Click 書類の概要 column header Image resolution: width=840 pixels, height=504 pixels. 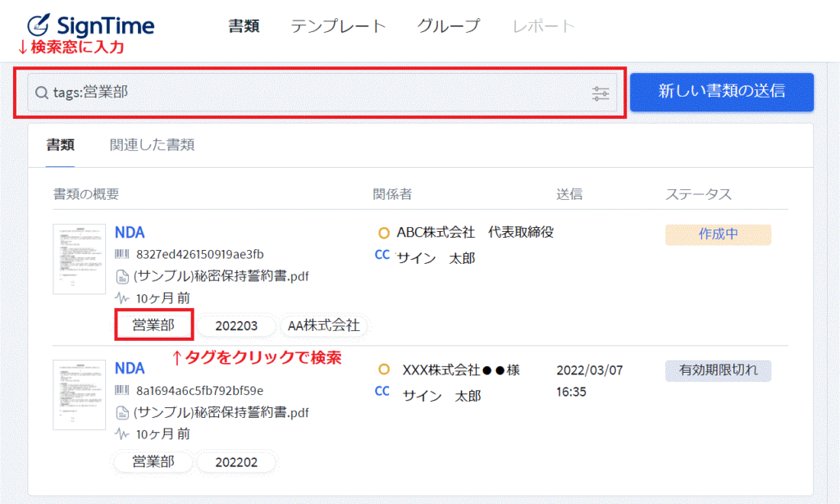coord(86,194)
